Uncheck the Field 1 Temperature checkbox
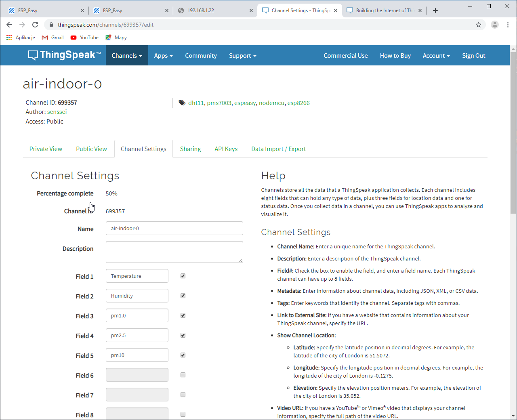 (x=183, y=276)
